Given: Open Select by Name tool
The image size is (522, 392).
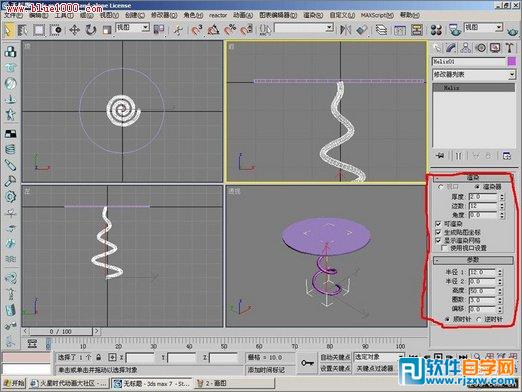Looking at the screenshot, I should pos(23,30).
